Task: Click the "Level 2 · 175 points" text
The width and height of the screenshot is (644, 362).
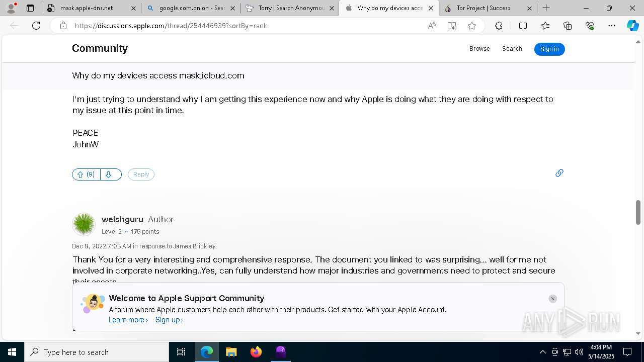Action: pyautogui.click(x=130, y=232)
